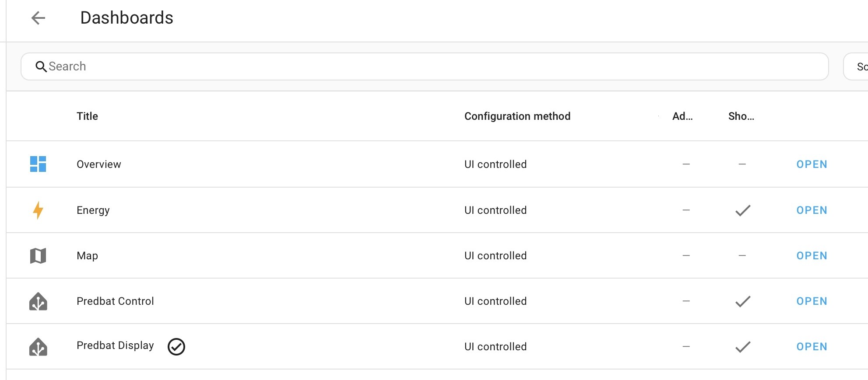
Task: Click the Ad... column header
Action: pos(682,116)
